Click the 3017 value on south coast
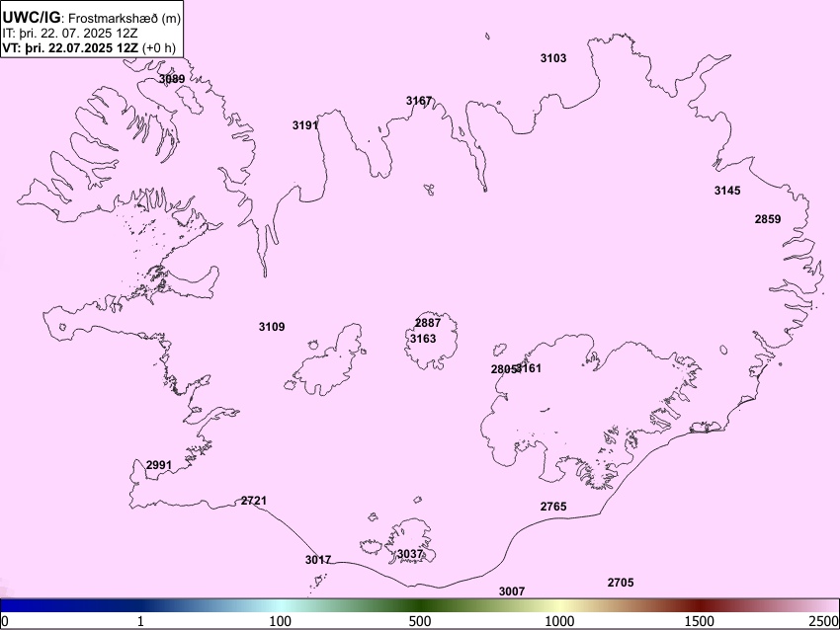840x630 pixels. [x=318, y=559]
